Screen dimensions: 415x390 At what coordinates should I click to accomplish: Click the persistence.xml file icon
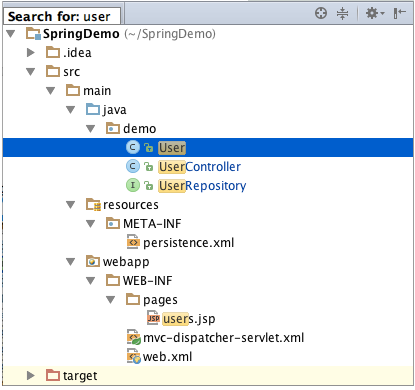click(133, 242)
